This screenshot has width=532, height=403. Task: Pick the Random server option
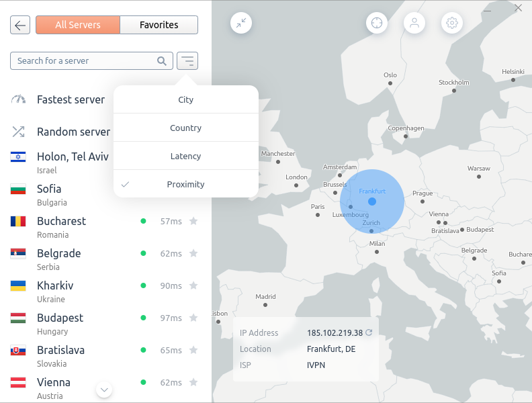[x=73, y=132]
